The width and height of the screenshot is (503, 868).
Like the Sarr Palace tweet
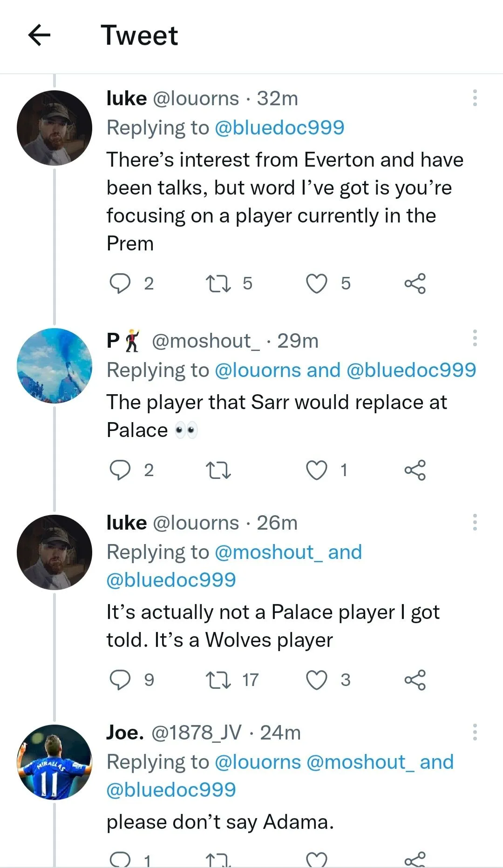point(317,470)
